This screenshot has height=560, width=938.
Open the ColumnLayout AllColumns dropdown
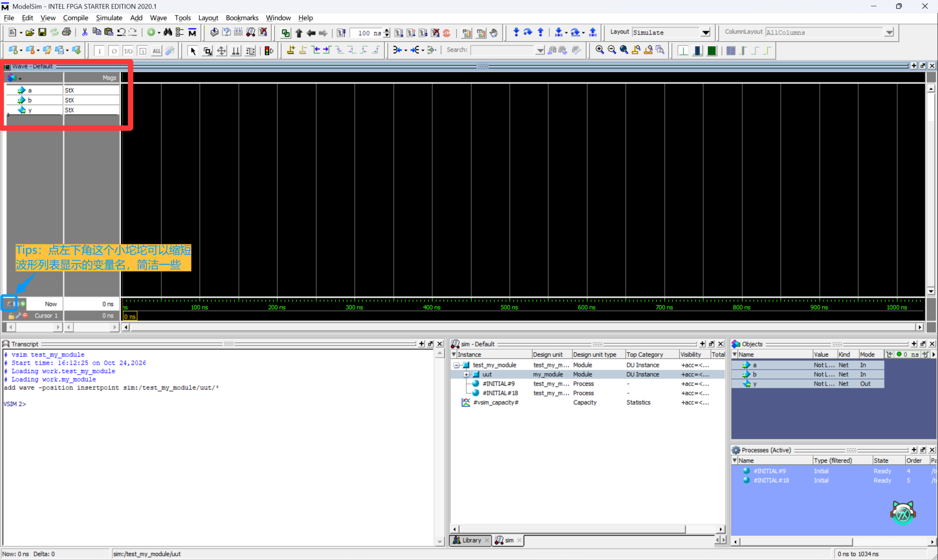889,33
